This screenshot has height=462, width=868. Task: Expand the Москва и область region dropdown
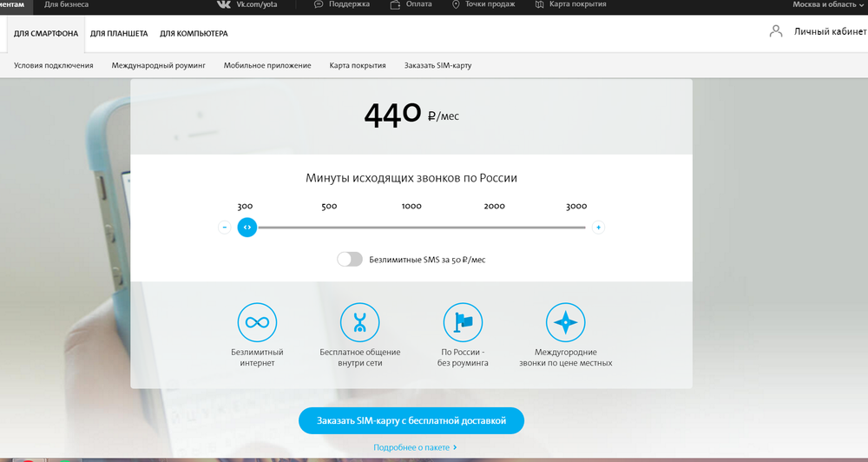[x=829, y=4]
